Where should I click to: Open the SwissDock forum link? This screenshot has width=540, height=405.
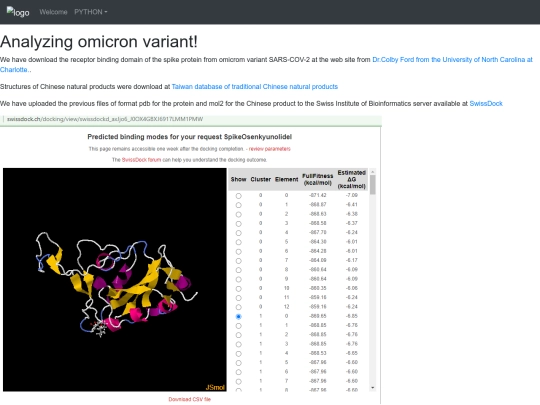(142, 160)
